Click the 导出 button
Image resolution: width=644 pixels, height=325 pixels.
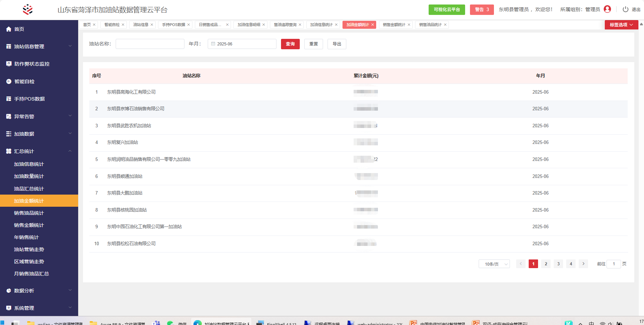(337, 44)
